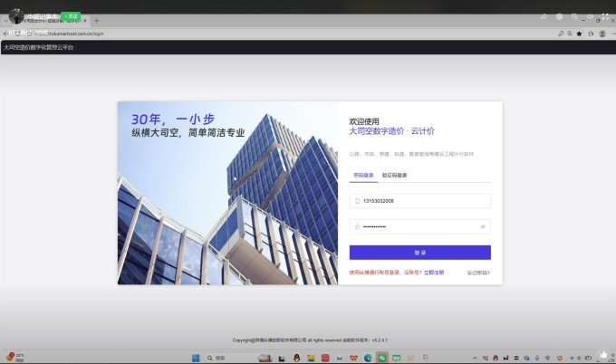Focus the password input field
Viewport: 616px width, 364px height.
tap(420, 226)
